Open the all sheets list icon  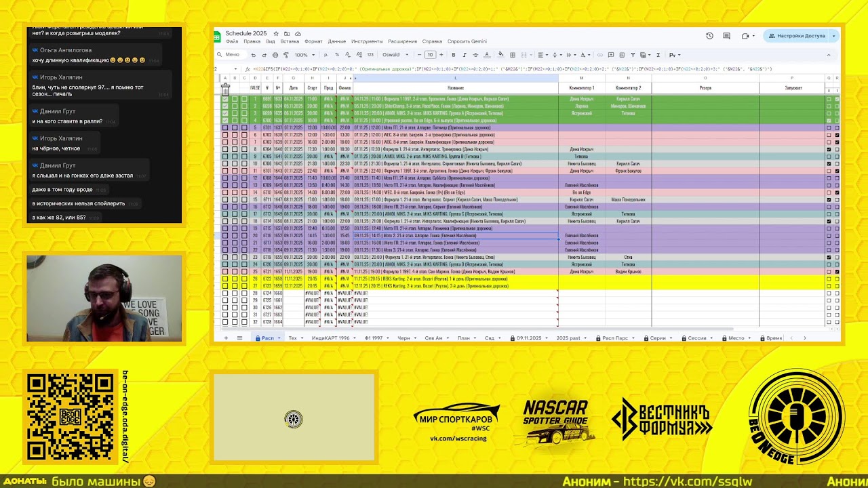[x=239, y=338]
